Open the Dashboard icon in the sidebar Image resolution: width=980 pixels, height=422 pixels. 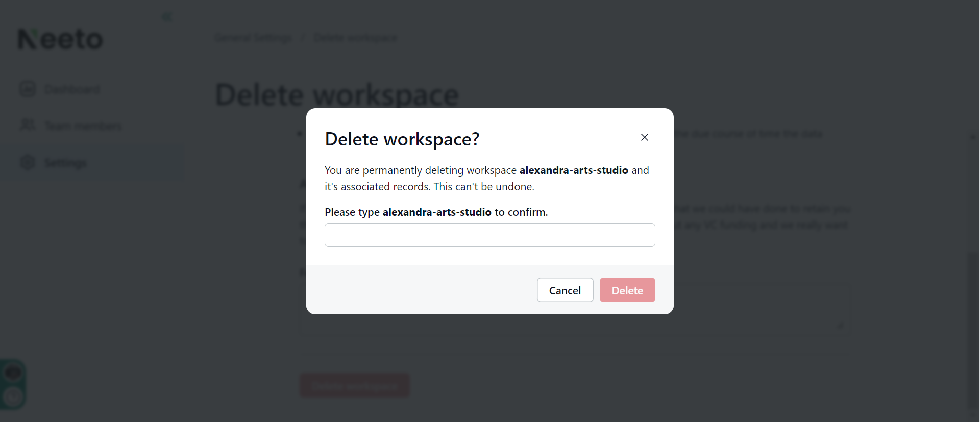pos(27,89)
